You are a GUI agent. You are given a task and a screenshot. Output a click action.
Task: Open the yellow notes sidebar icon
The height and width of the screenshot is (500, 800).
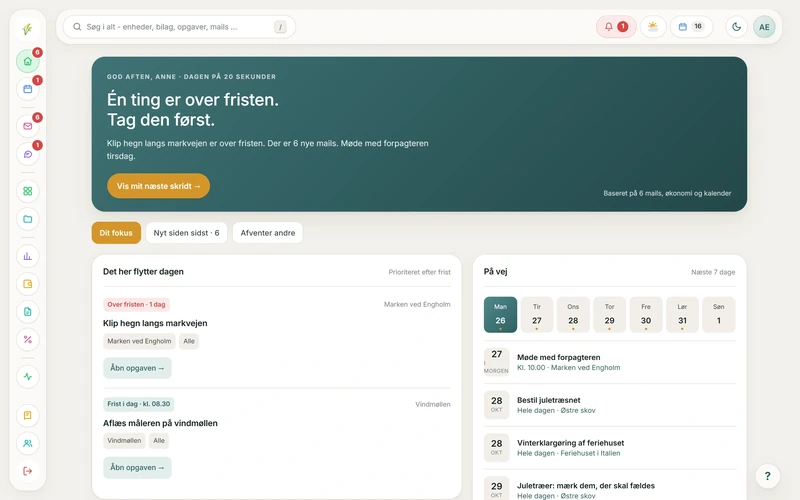28,415
